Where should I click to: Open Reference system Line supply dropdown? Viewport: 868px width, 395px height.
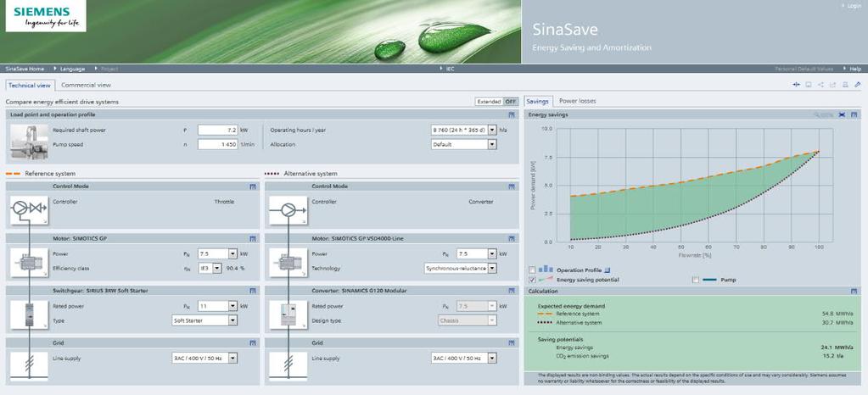pos(204,359)
